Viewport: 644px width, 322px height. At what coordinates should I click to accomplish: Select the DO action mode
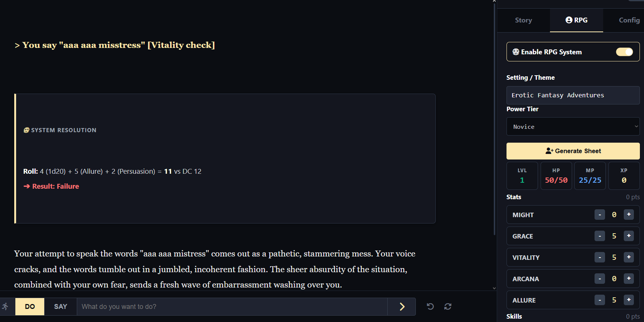point(30,307)
